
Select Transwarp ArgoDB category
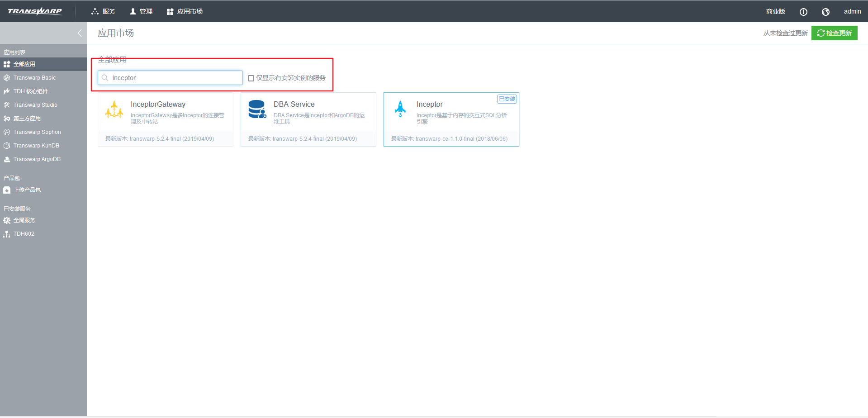click(37, 159)
